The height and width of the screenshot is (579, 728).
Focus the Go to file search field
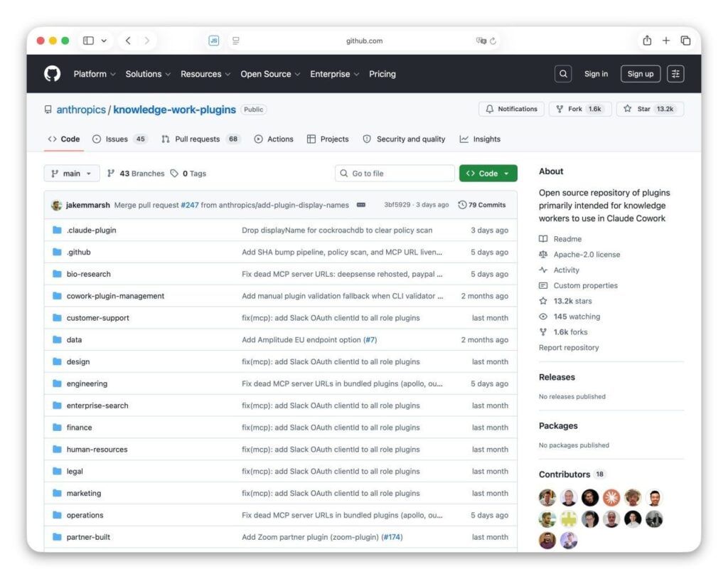tap(394, 174)
